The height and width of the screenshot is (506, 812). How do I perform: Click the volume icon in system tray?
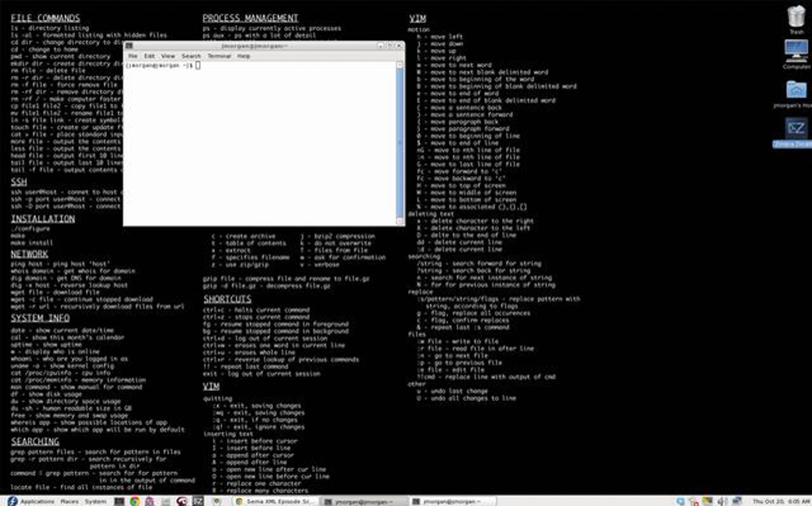coord(722,501)
